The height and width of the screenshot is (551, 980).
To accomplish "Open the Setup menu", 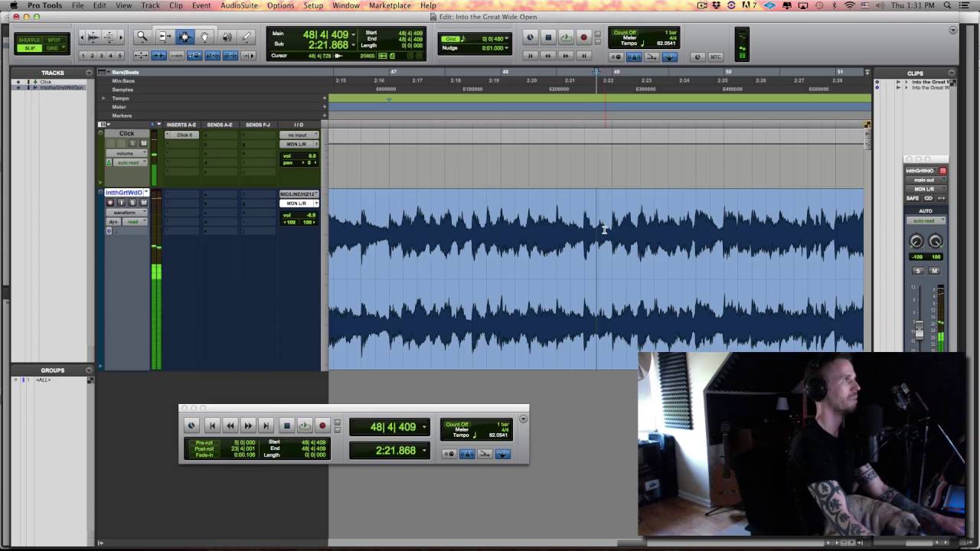I will 313,5.
